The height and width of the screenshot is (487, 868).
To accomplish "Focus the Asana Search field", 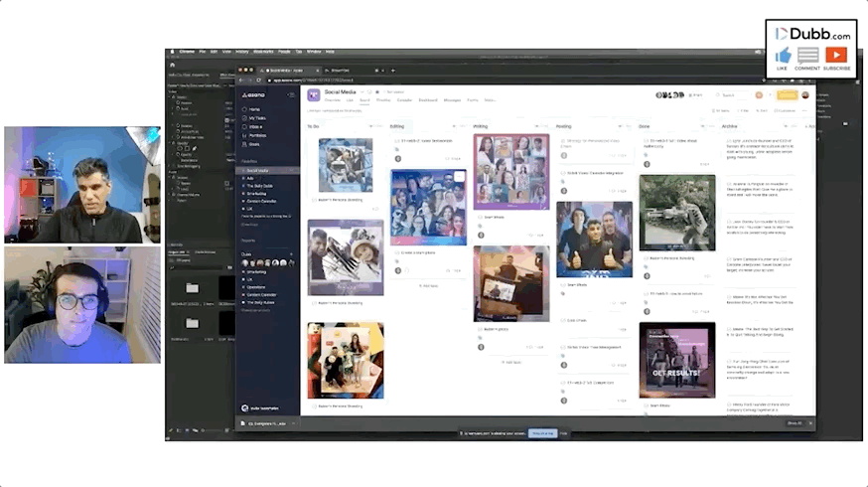I will (x=732, y=95).
